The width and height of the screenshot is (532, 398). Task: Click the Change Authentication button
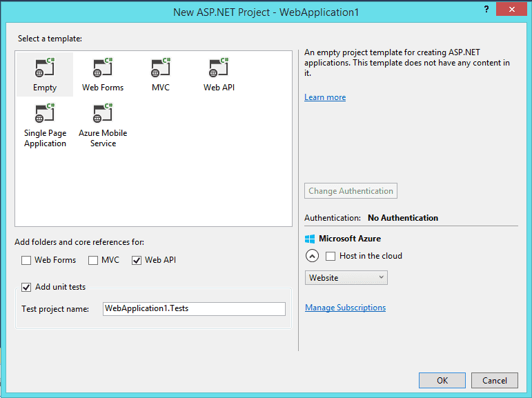[351, 191]
